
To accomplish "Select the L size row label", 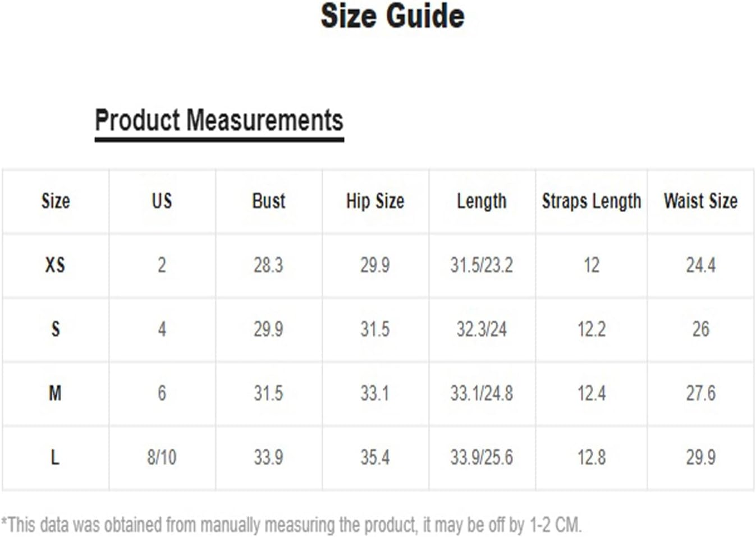I will point(55,457).
